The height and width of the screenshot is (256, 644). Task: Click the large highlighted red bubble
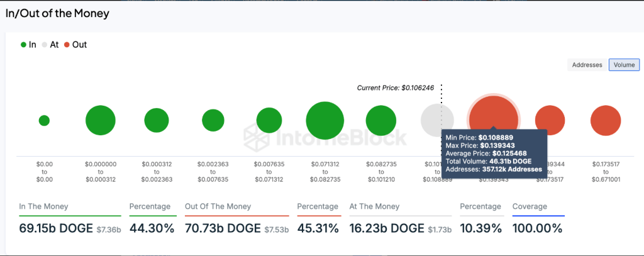(494, 119)
